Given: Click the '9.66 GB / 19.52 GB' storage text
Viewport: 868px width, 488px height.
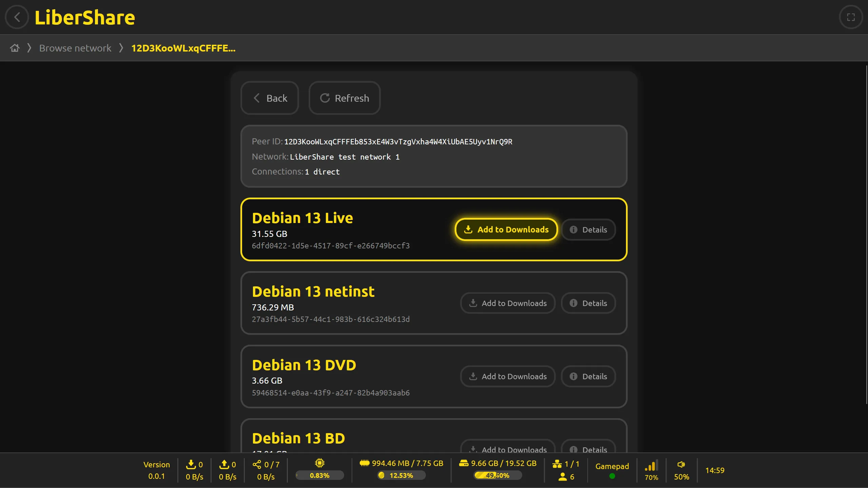Looking at the screenshot, I should (504, 463).
